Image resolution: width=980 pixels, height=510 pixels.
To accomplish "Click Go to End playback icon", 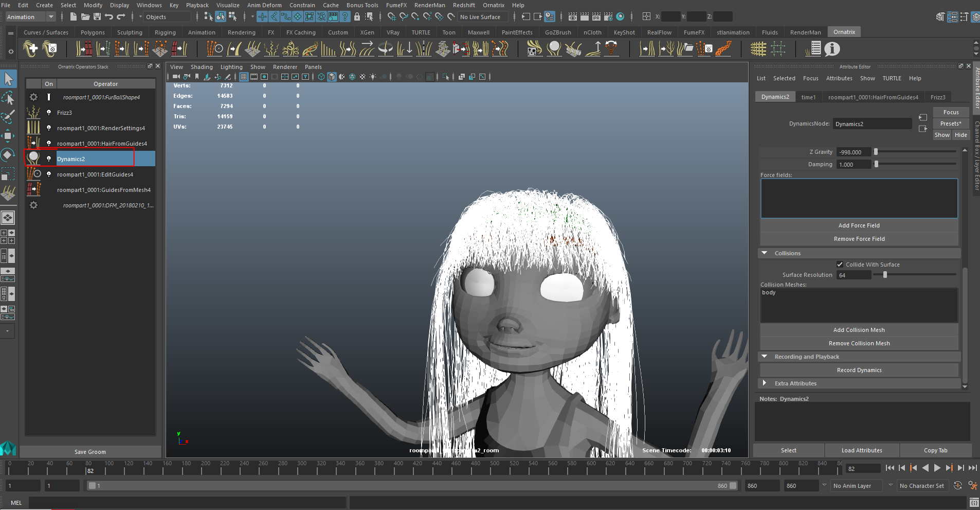I will click(972, 468).
